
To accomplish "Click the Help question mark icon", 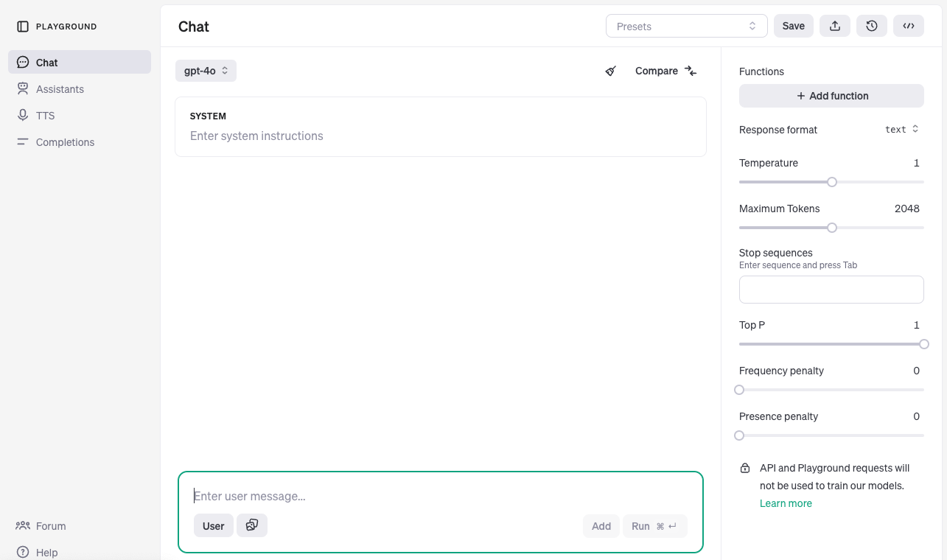I will [x=23, y=552].
